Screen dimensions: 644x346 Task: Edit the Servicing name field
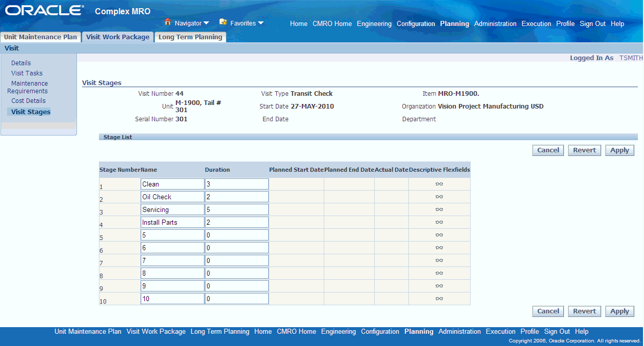(x=172, y=209)
